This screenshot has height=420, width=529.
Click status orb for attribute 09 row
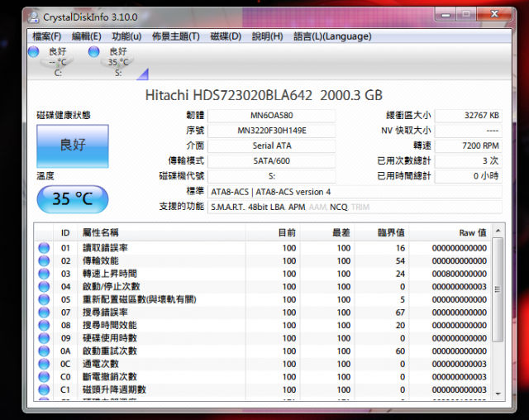click(44, 338)
